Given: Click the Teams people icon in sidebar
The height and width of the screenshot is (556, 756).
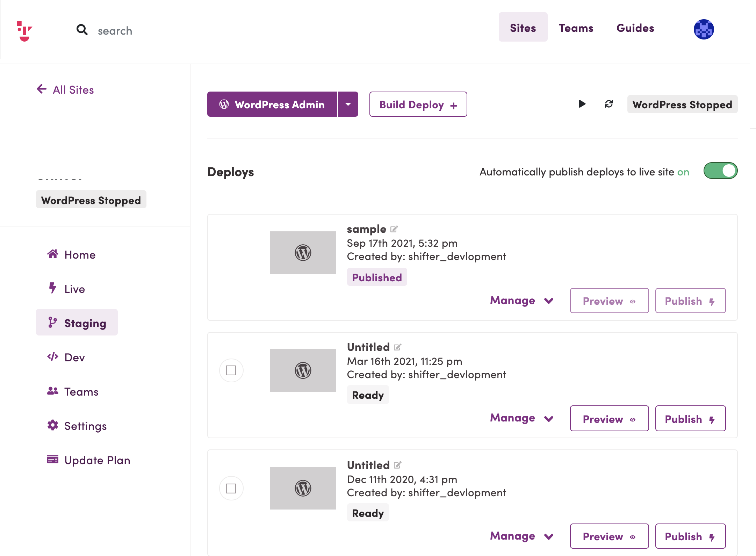Looking at the screenshot, I should [x=53, y=391].
